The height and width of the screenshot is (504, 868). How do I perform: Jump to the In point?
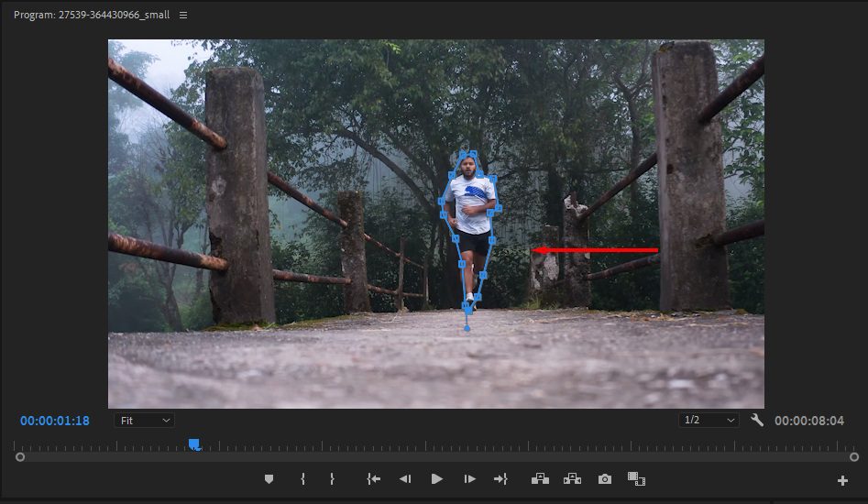pyautogui.click(x=373, y=479)
